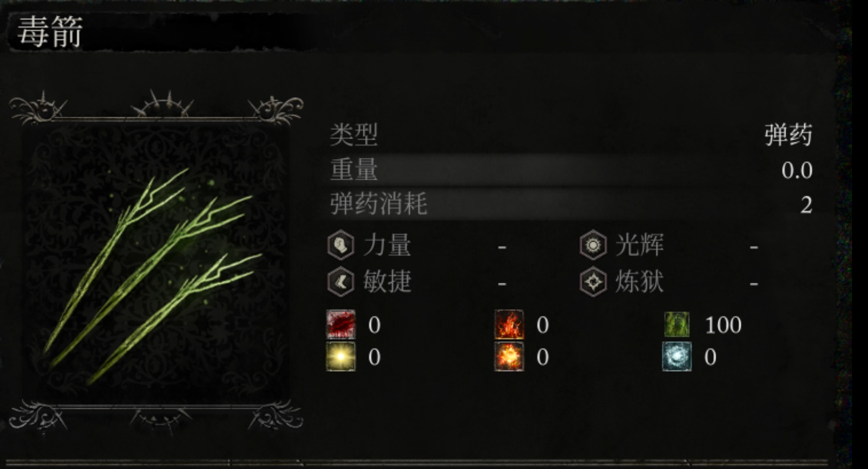Select the orange burn explosion icon

click(509, 356)
